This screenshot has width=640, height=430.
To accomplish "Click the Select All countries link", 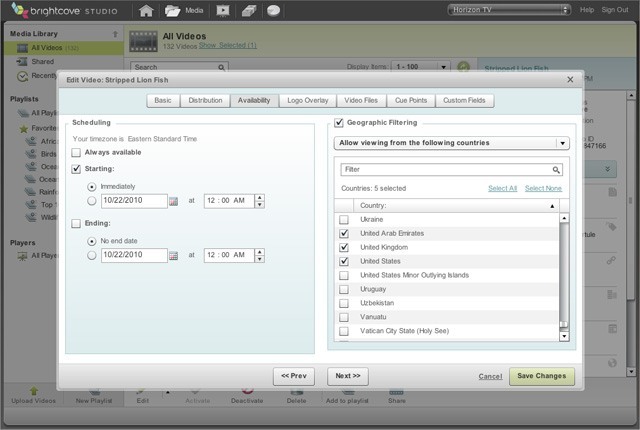I will 503,188.
